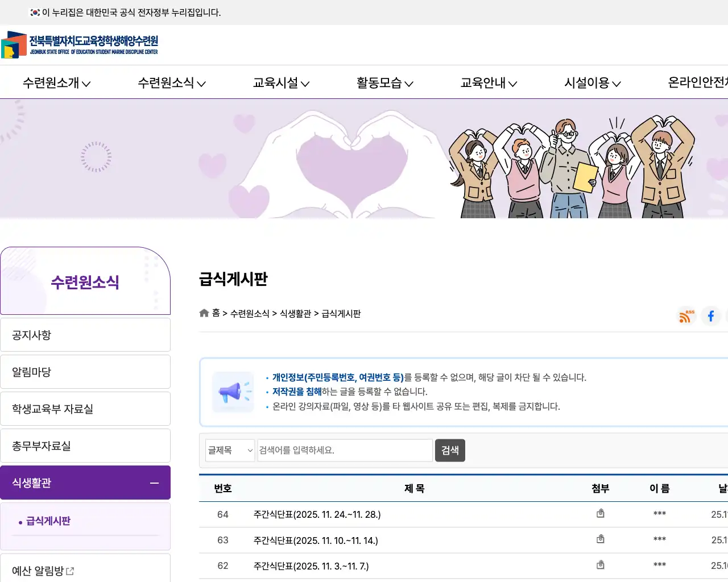Open attachment icon for post 62

click(600, 565)
